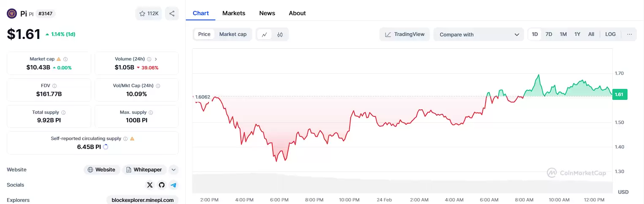This screenshot has width=644, height=204.
Task: Select the 7D time range
Action: click(549, 34)
